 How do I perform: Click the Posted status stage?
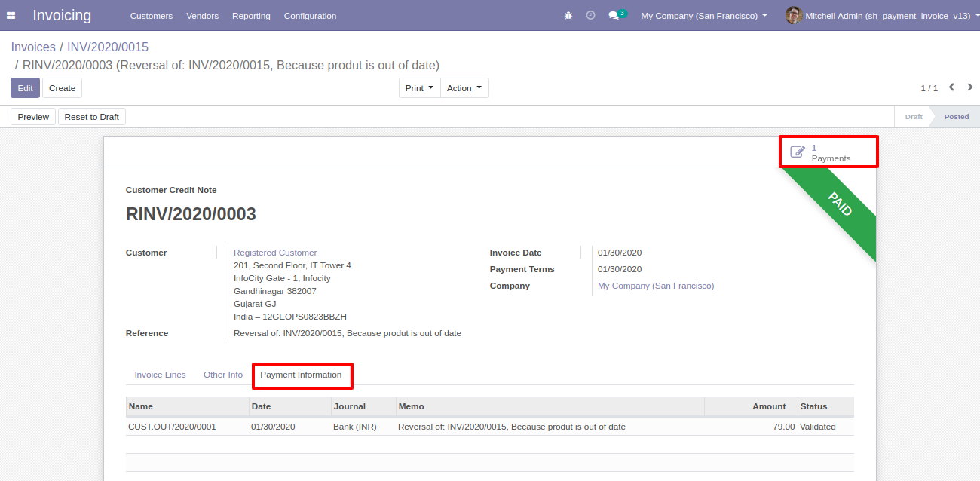click(957, 117)
